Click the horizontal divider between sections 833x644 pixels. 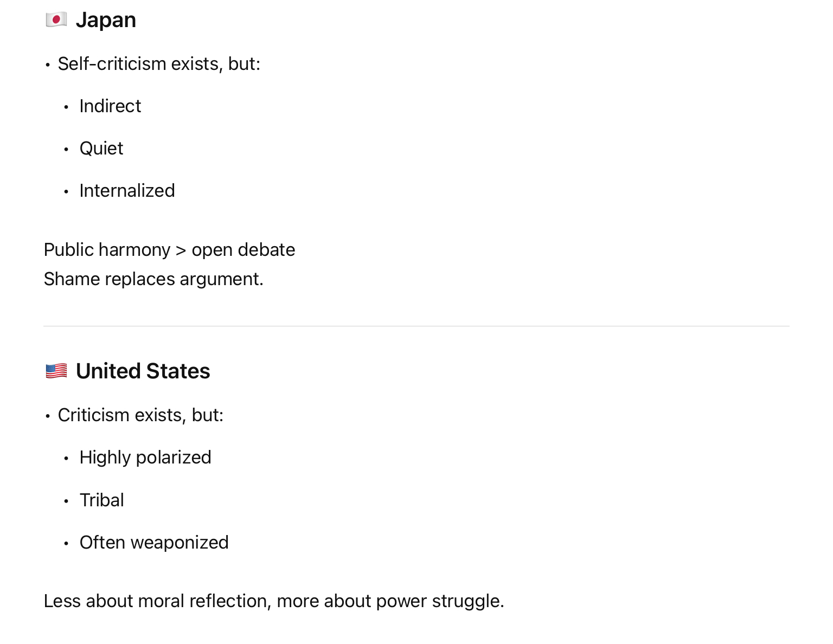coord(416,326)
